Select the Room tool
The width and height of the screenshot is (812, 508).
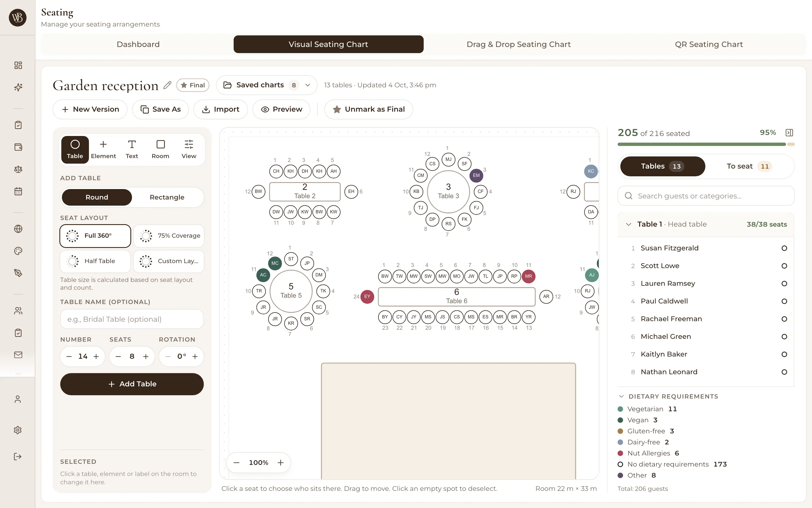coord(160,150)
